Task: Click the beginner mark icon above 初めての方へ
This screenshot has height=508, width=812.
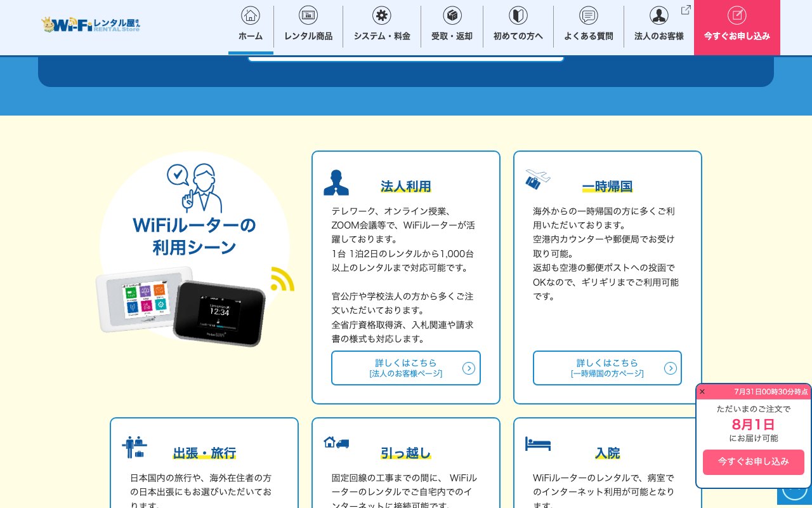Action: (518, 15)
